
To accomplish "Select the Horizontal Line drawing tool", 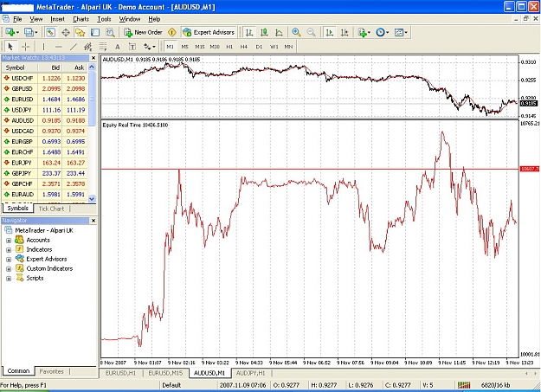I will (x=59, y=47).
